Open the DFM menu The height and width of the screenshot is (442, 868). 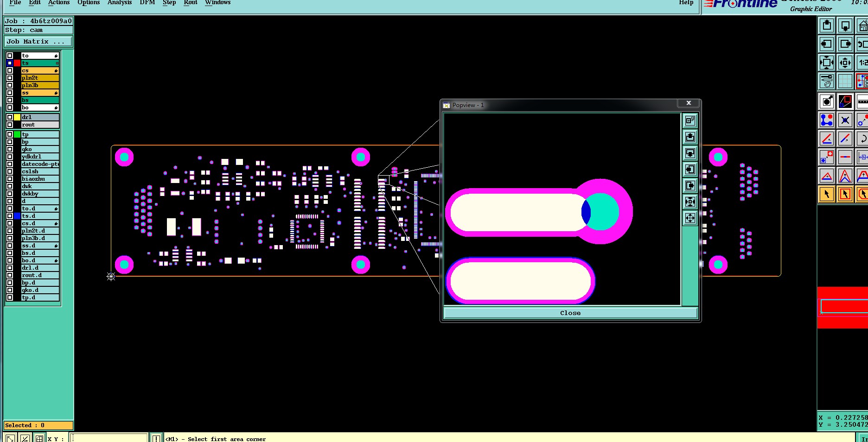coord(147,2)
